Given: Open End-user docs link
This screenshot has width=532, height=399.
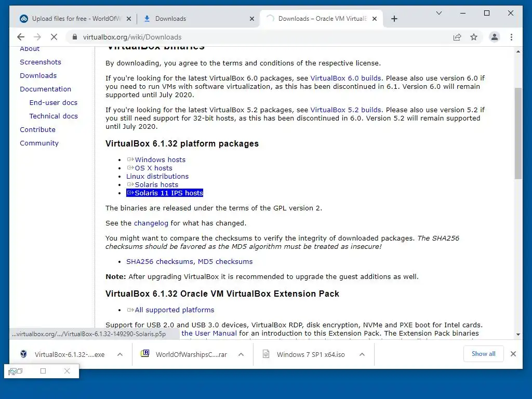Looking at the screenshot, I should 54,102.
